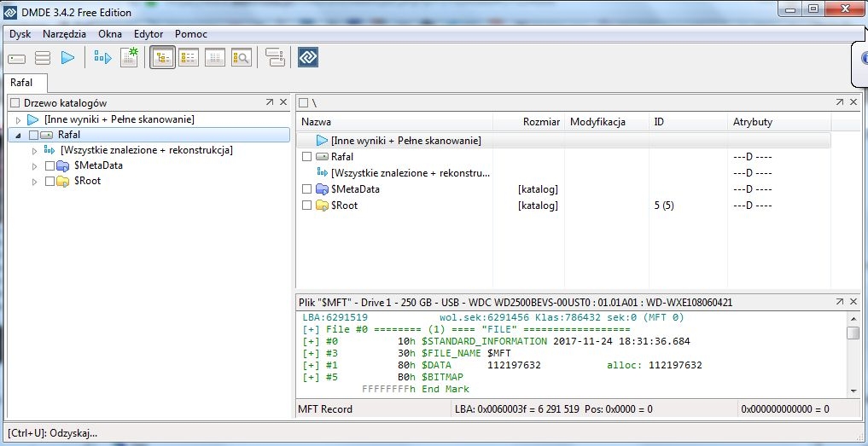Click the DMDE title bar application icon
868x446 pixels.
(9, 12)
